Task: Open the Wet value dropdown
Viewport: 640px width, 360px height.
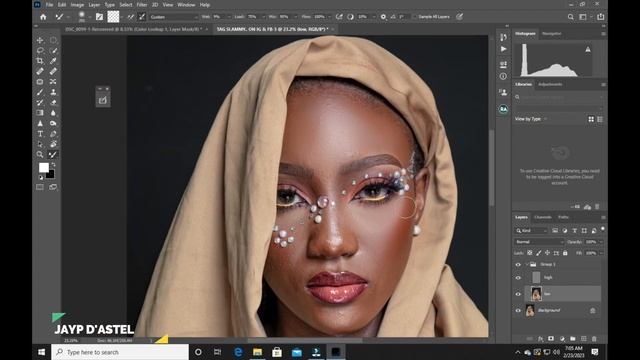Action: pyautogui.click(x=229, y=17)
